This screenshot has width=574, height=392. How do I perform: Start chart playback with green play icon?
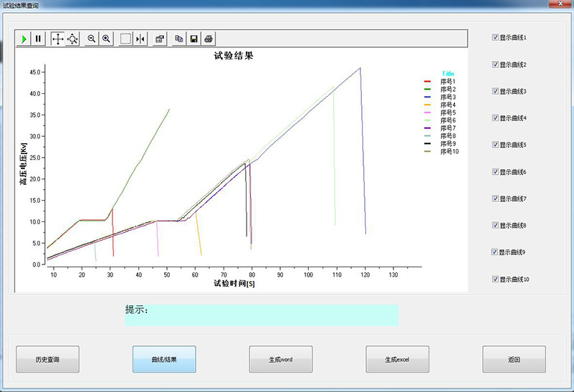tap(24, 39)
